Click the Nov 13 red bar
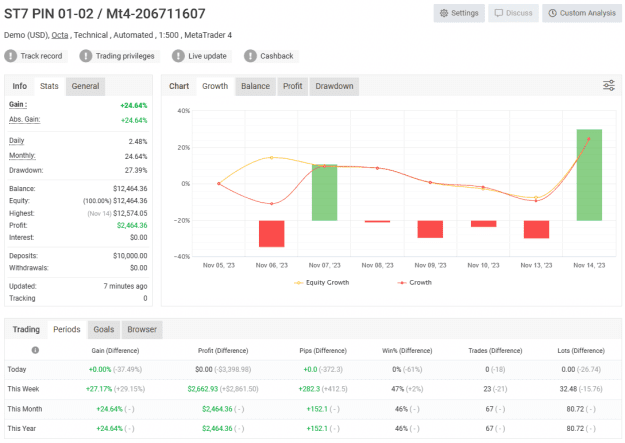Screen dimensions: 625x443 click(x=536, y=229)
